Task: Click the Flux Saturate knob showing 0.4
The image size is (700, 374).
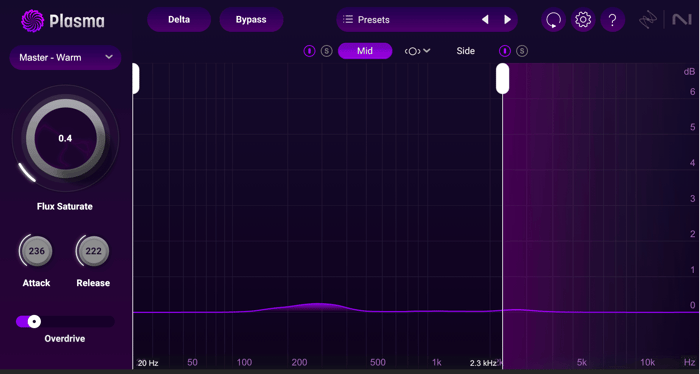Action: click(65, 138)
